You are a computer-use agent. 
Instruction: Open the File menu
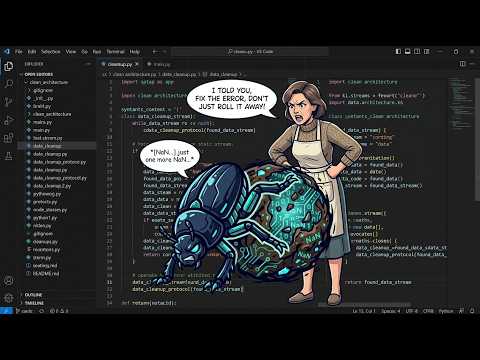tap(19, 52)
